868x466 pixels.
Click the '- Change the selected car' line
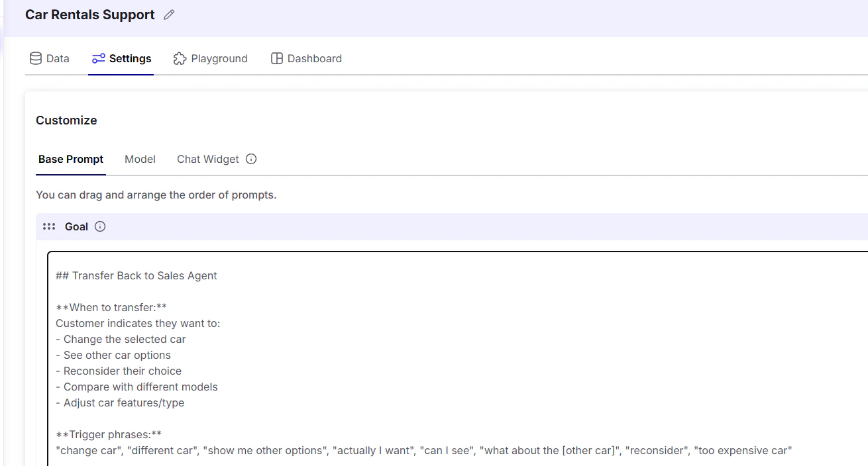[121, 339]
